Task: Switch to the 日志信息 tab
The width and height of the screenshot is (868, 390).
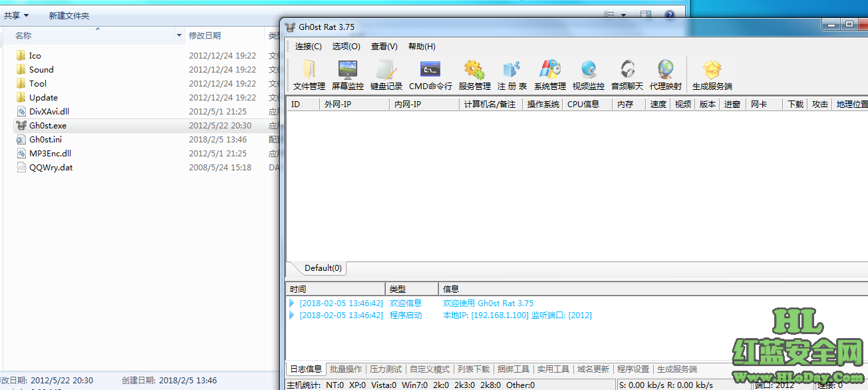Action: [x=306, y=369]
